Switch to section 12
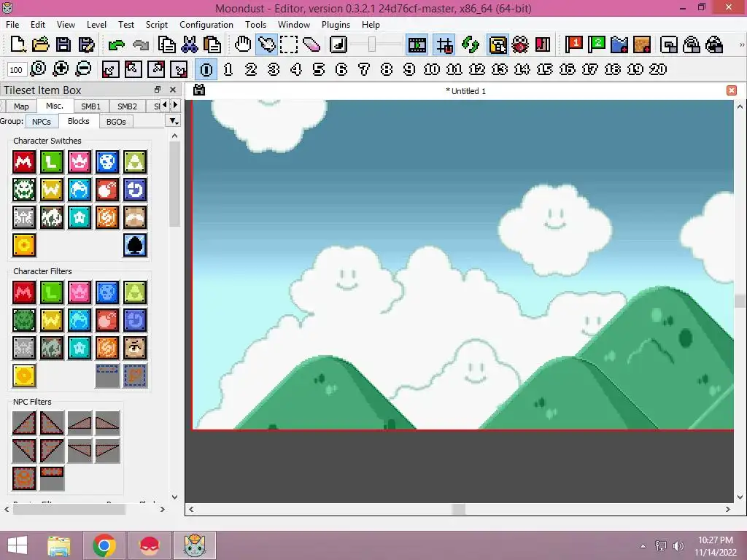Screen dimensions: 747x560 (x=477, y=69)
